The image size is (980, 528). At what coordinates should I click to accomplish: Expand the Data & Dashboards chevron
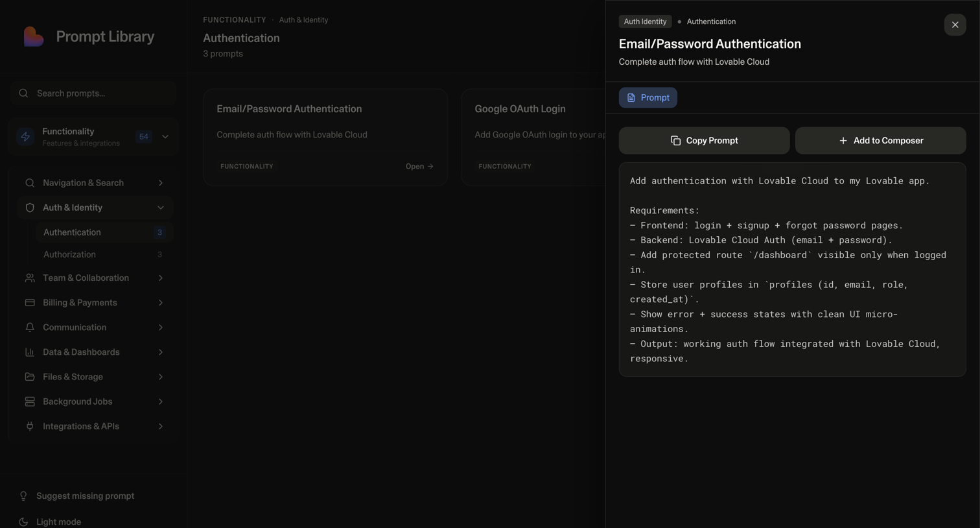point(161,352)
